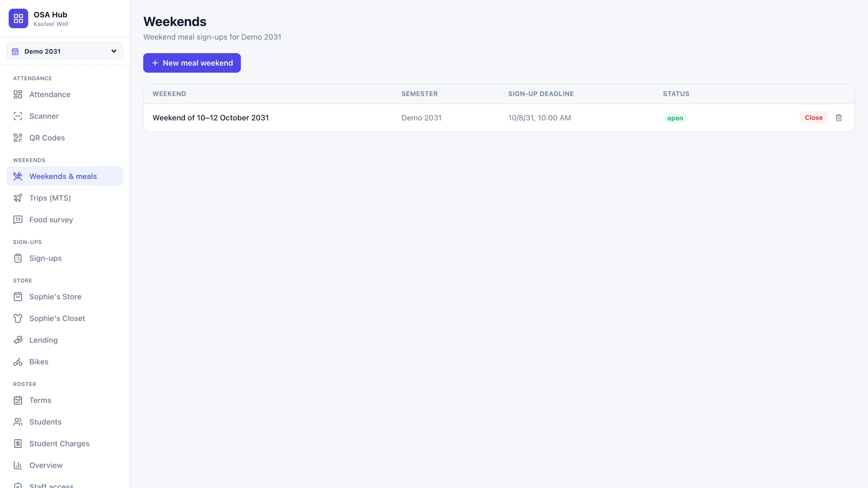Click the calendar icon in semester selector
Screen dimensions: 868x488
[15, 51]
